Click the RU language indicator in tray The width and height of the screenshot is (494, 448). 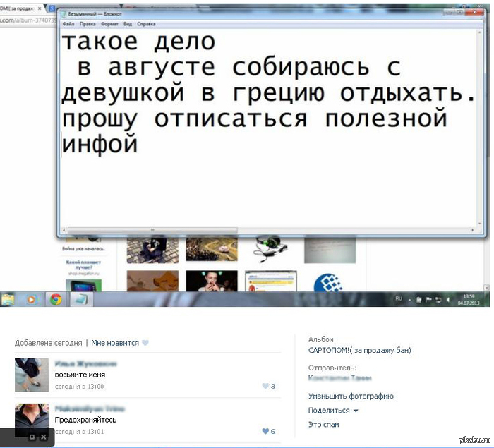399,299
